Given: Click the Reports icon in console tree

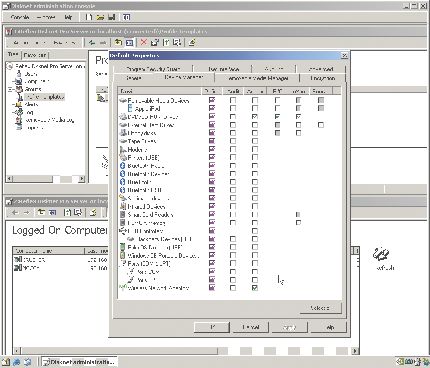Looking at the screenshot, I should click(x=19, y=128).
